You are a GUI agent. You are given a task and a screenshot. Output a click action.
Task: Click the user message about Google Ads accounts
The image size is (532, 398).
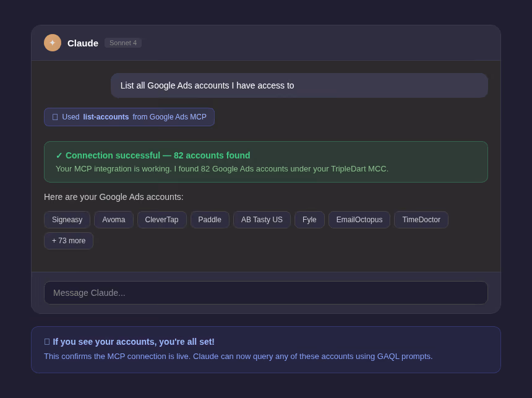pyautogui.click(x=299, y=85)
